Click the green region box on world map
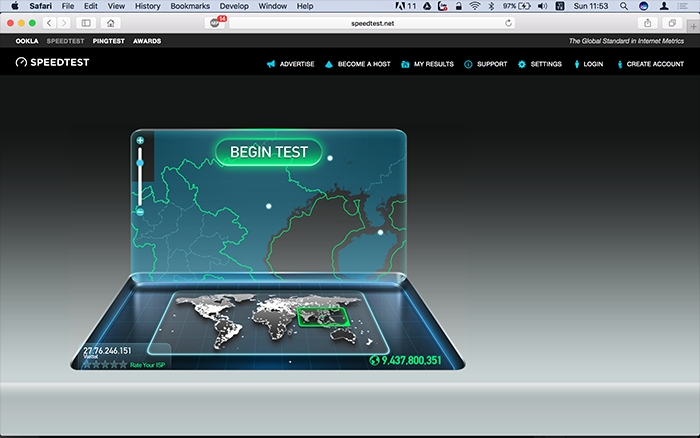The image size is (700, 438). coord(323,317)
